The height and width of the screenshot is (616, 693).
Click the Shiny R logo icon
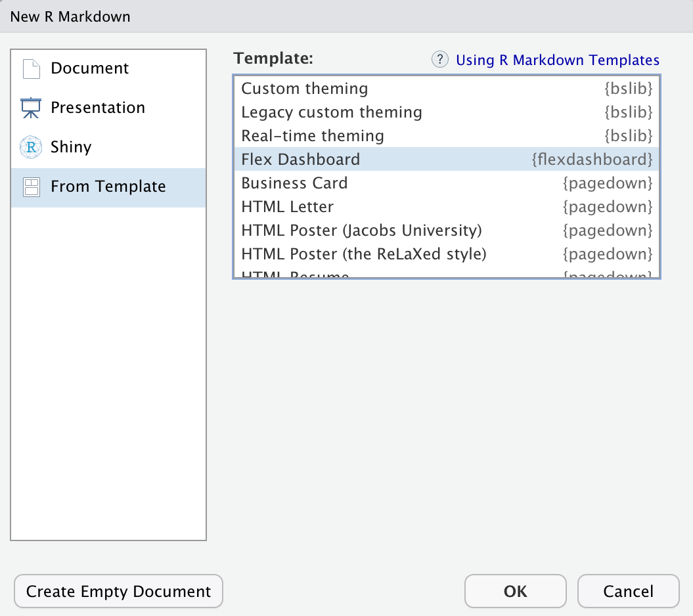tap(31, 147)
